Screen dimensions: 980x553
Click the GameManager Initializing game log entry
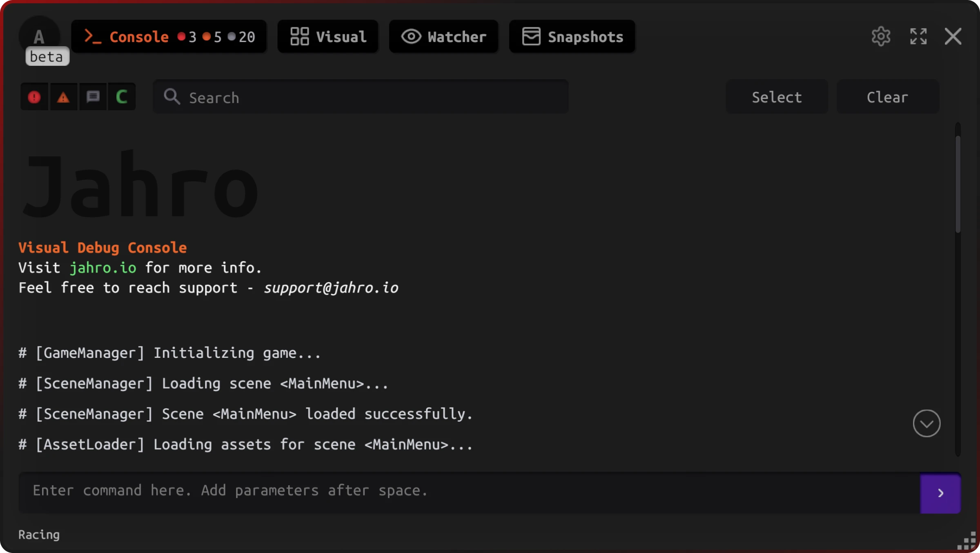[170, 353]
